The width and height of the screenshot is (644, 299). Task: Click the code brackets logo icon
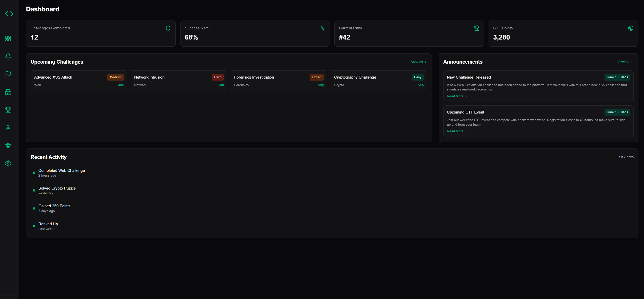click(9, 14)
